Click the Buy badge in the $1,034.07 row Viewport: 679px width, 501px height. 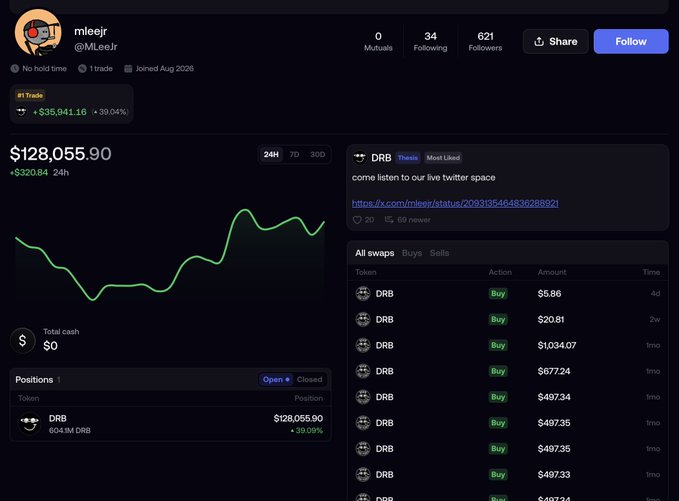point(498,345)
